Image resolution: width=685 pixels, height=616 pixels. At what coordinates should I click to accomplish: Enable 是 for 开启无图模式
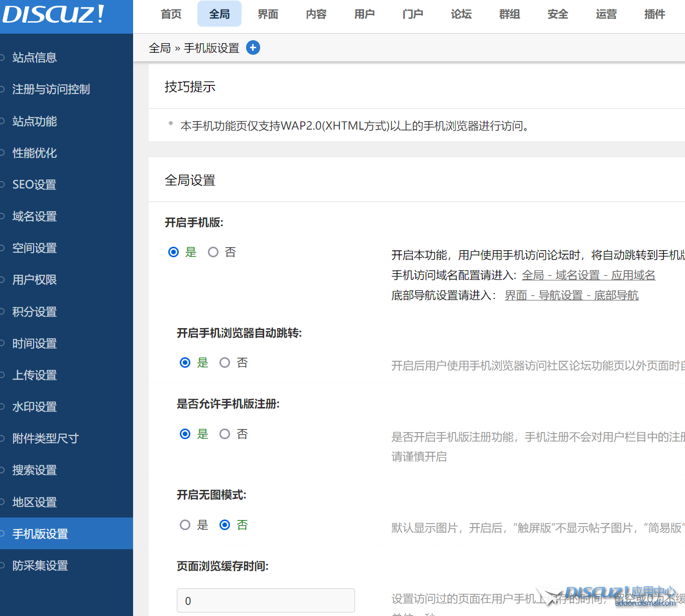click(x=185, y=525)
